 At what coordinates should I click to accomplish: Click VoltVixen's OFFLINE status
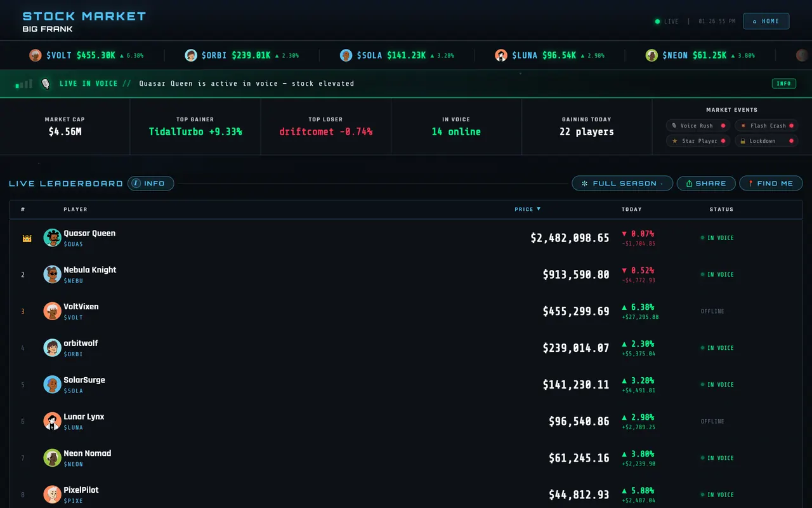pos(712,311)
